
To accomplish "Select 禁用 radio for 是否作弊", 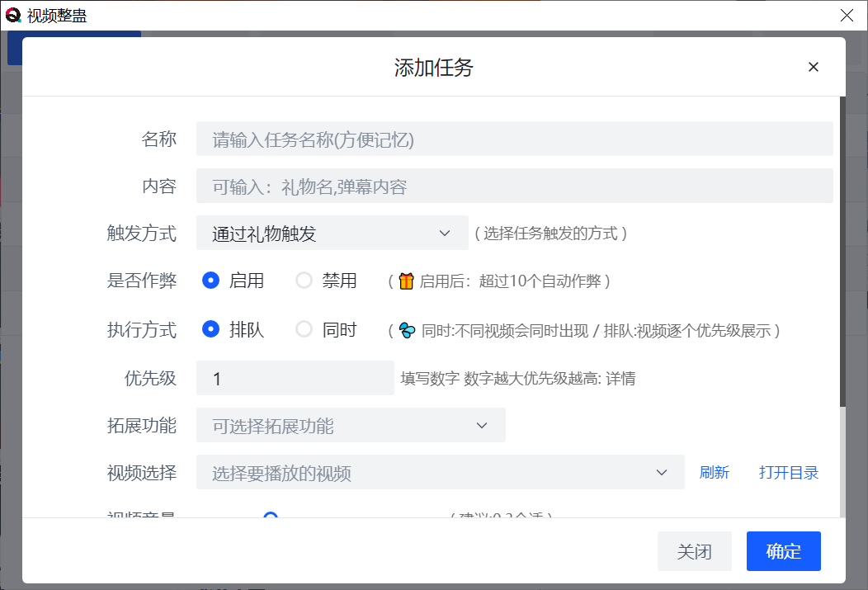I will pos(304,281).
